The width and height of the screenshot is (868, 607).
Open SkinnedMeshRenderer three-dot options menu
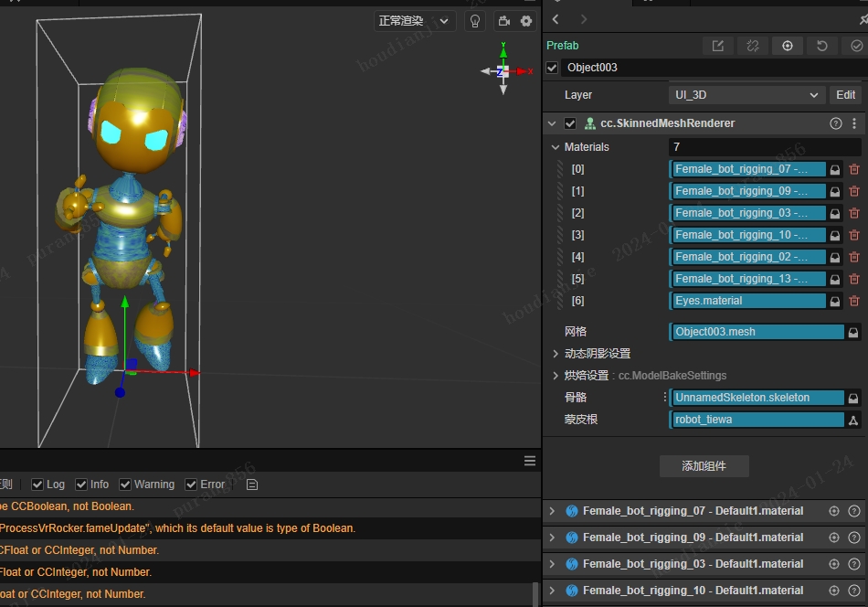pyautogui.click(x=854, y=123)
